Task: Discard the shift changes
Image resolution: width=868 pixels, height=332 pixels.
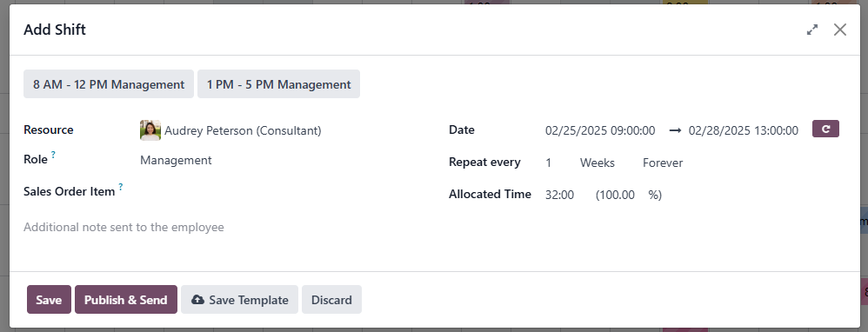Action: [x=331, y=299]
